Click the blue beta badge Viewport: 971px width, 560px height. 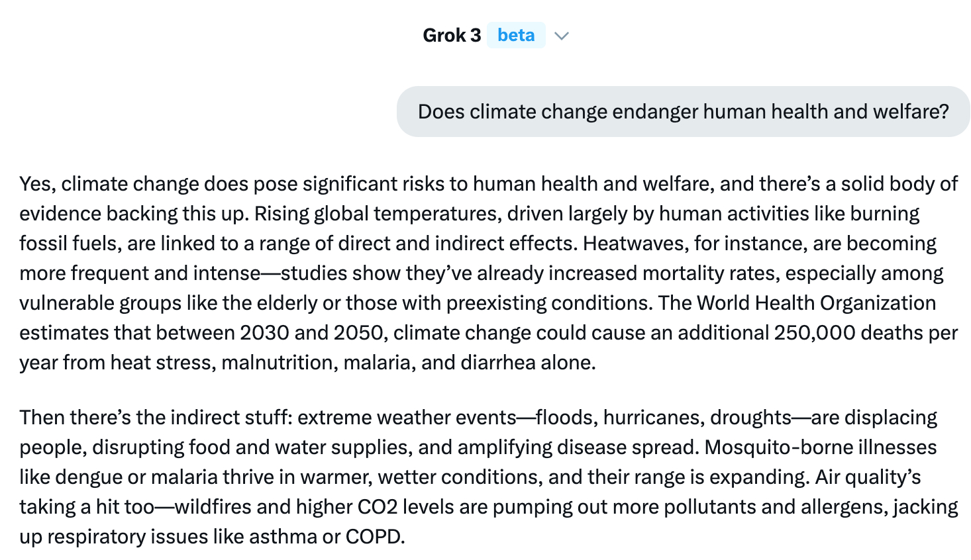click(x=516, y=35)
